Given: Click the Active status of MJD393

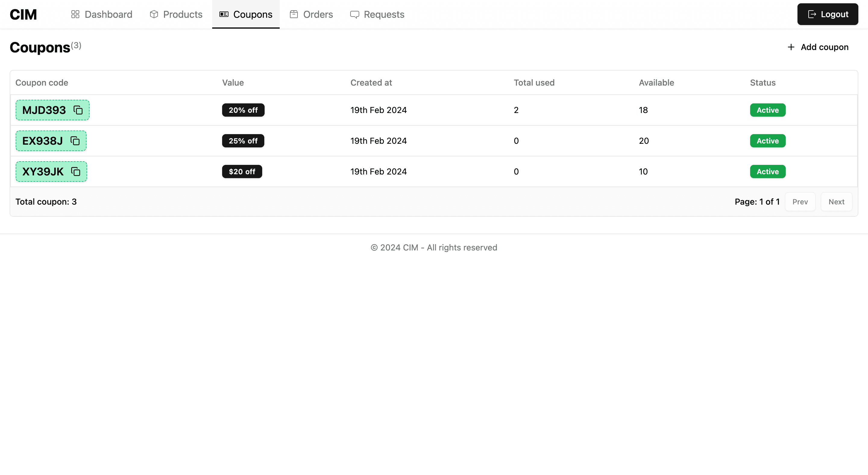Looking at the screenshot, I should (x=768, y=110).
